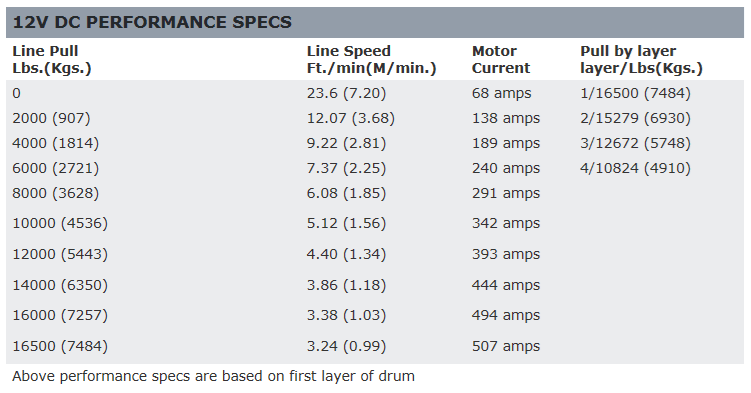This screenshot has width=751, height=393.
Task: Select the Line Speed column header
Action: click(372, 59)
